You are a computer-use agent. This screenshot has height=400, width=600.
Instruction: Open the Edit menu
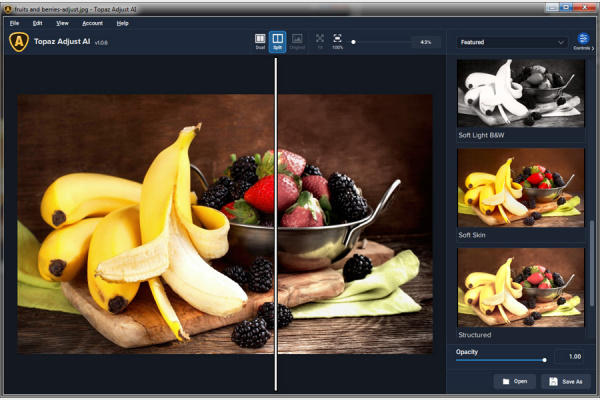38,23
